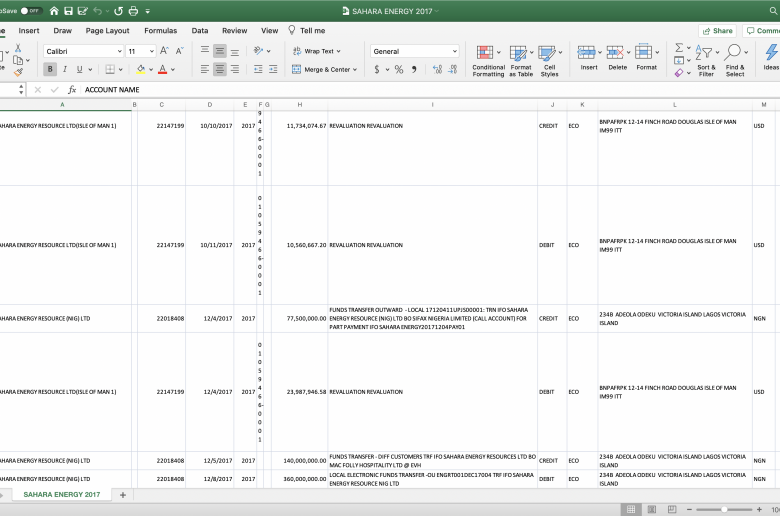Align text to bottom of cell
The height and width of the screenshot is (516, 780).
click(235, 51)
